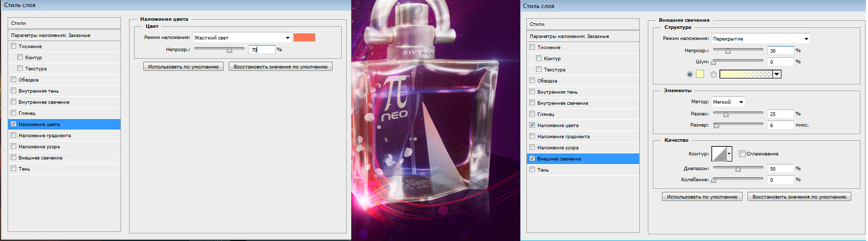The width and height of the screenshot is (868, 241).
Task: Uncheck Внешнее свечение in right dialog
Action: click(x=532, y=158)
